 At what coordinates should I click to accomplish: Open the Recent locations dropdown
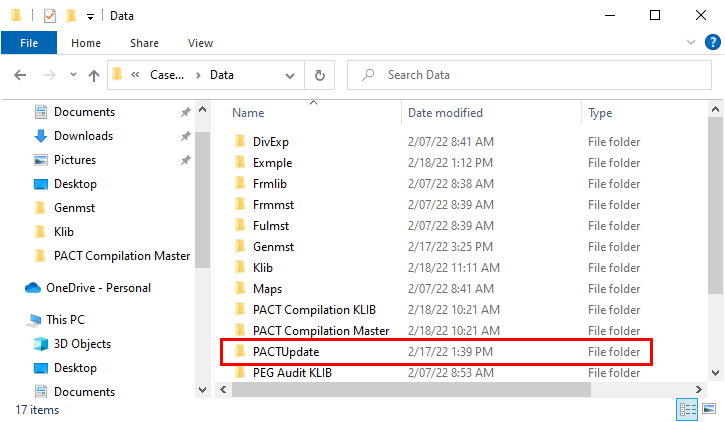[73, 74]
